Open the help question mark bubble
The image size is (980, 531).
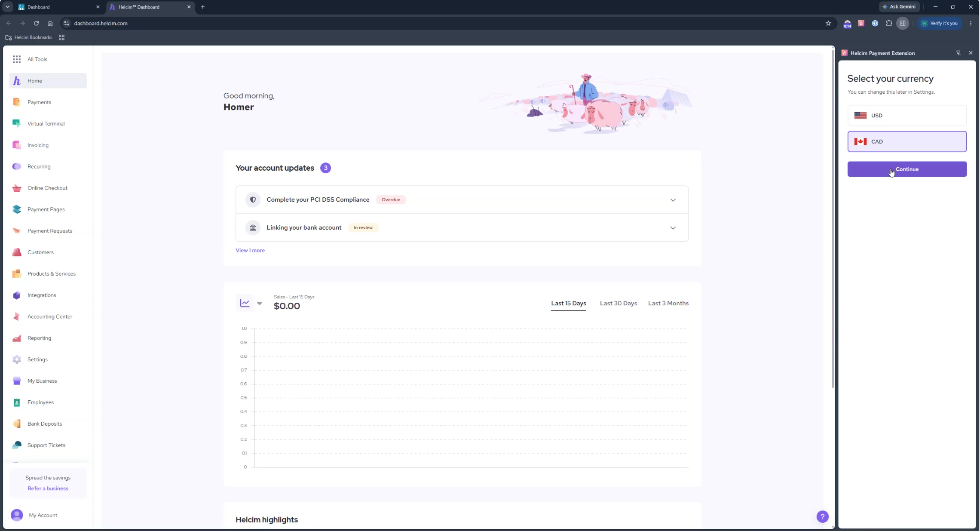pos(822,517)
